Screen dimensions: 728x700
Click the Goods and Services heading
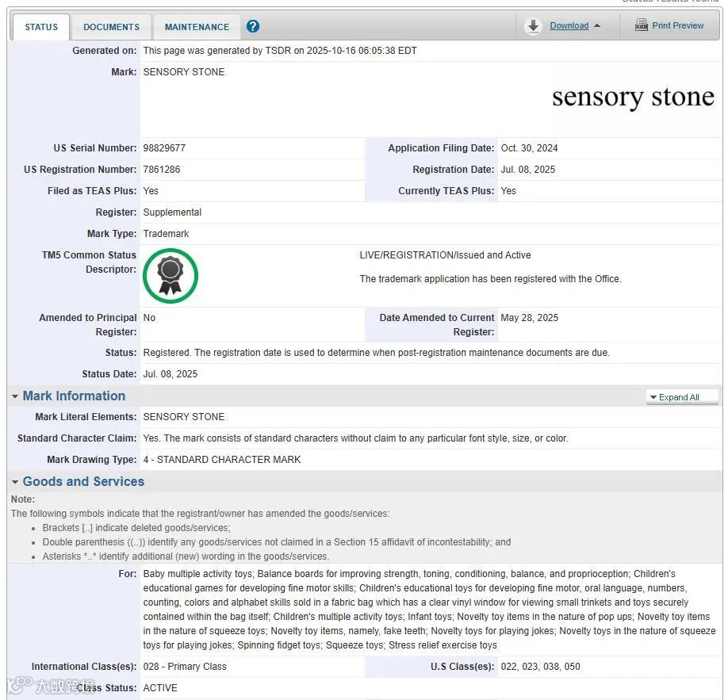point(83,482)
